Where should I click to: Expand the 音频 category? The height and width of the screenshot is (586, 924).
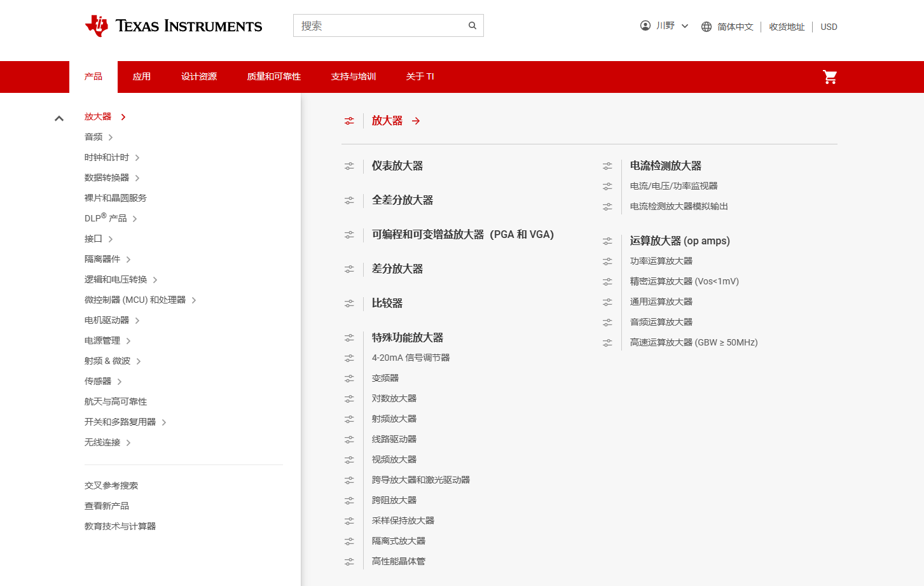(93, 137)
